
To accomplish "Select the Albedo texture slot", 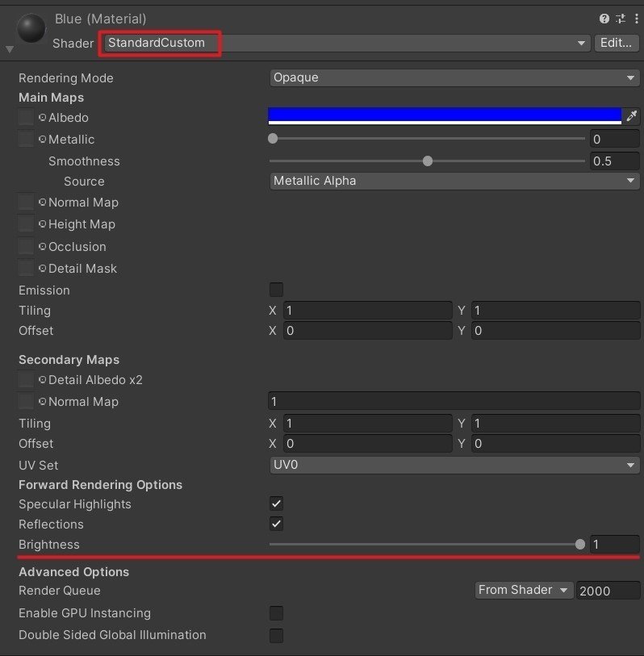I will click(x=26, y=117).
